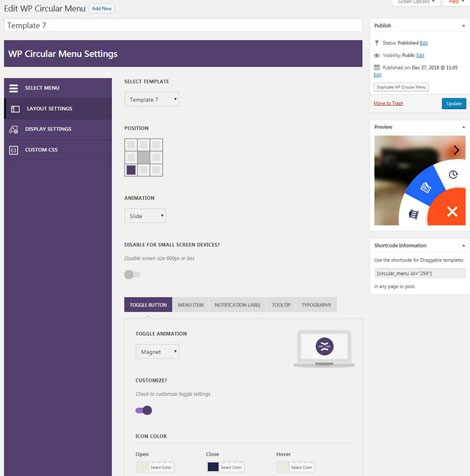Edit the visibility Public link
Image resolution: width=470 pixels, height=476 pixels.
tap(420, 55)
